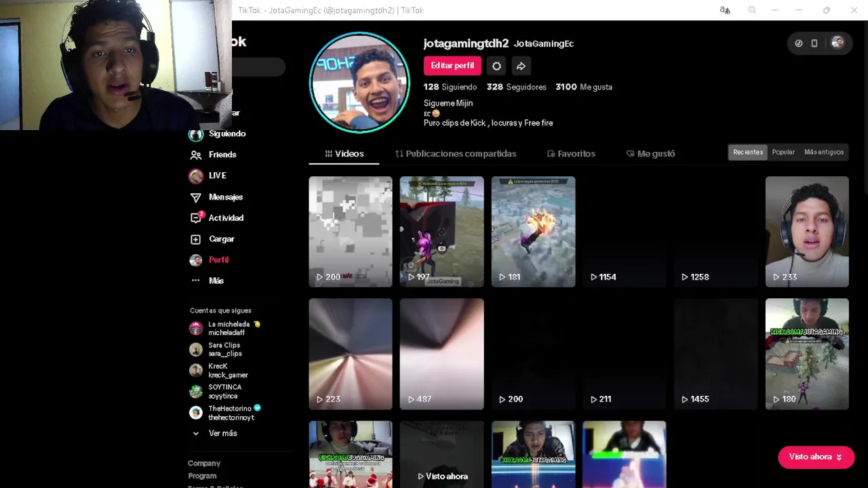Go to LIVE section icon
868x488 pixels.
195,176
